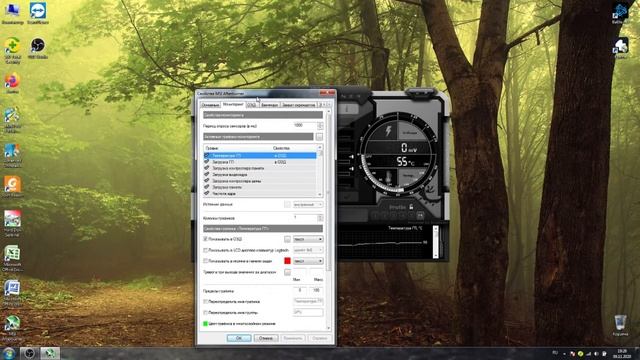Screen dimensions: 640x360
Task: Adjust graph columns spinner arrows
Action: tap(320, 218)
